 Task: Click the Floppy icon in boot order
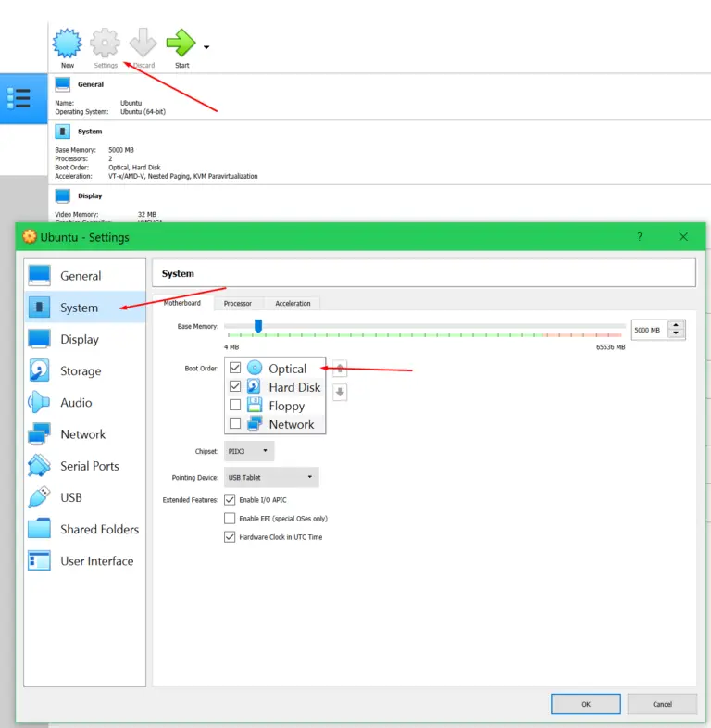coord(255,405)
